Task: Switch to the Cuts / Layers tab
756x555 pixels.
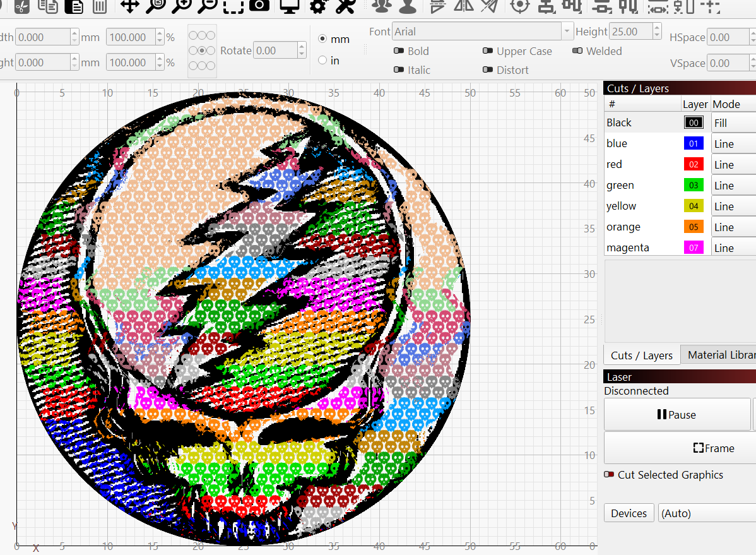Action: 642,355
